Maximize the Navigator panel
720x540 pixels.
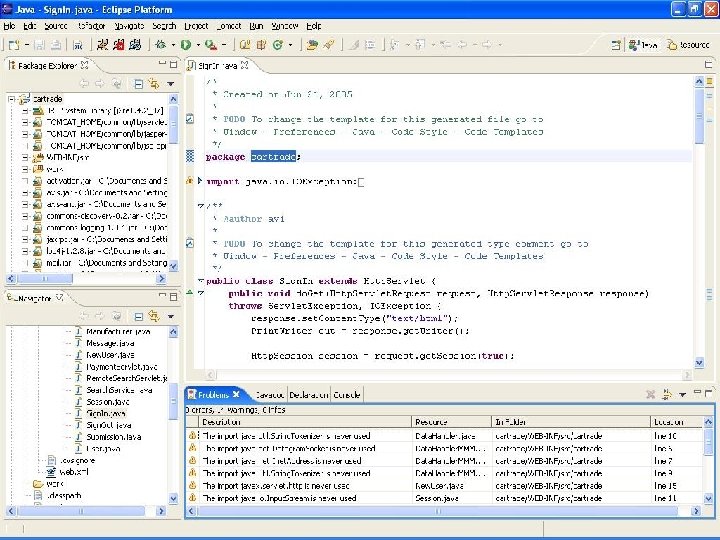point(172,297)
